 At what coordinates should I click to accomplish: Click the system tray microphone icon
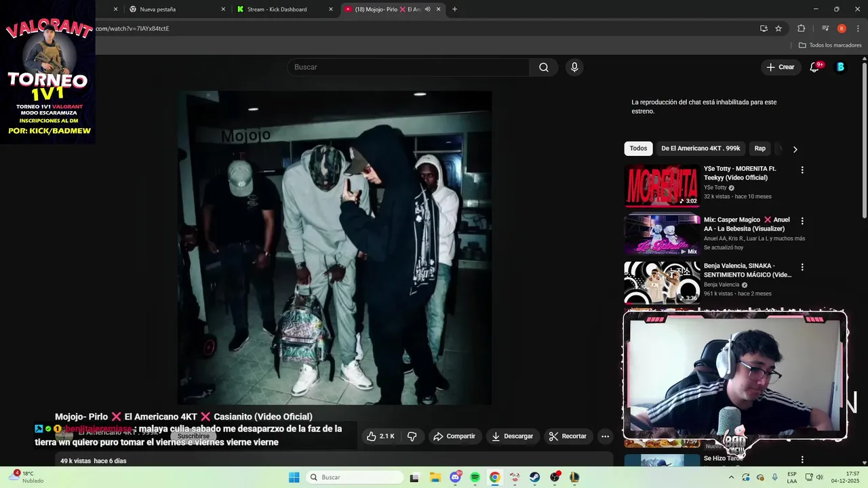click(x=774, y=477)
